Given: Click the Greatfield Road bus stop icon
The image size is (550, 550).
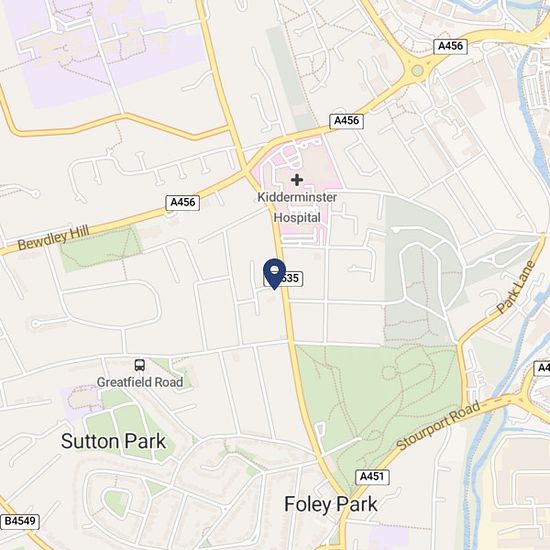Looking at the screenshot, I should pos(140,365).
